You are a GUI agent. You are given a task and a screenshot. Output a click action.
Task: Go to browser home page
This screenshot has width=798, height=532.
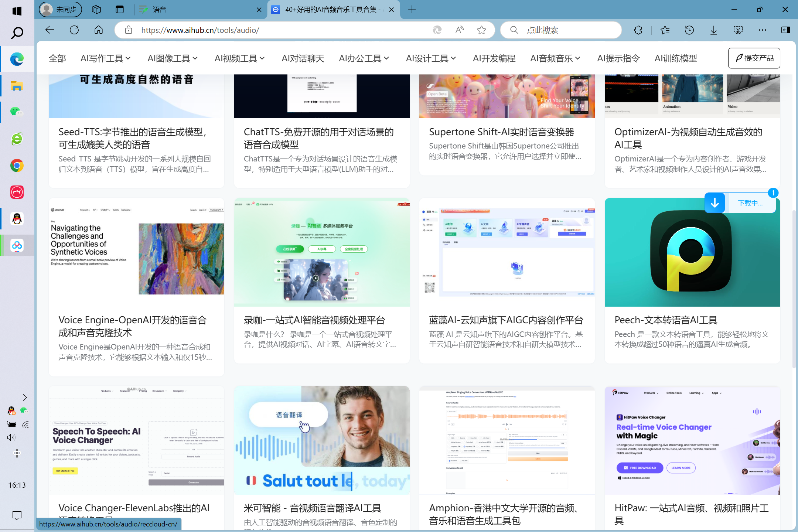click(99, 30)
